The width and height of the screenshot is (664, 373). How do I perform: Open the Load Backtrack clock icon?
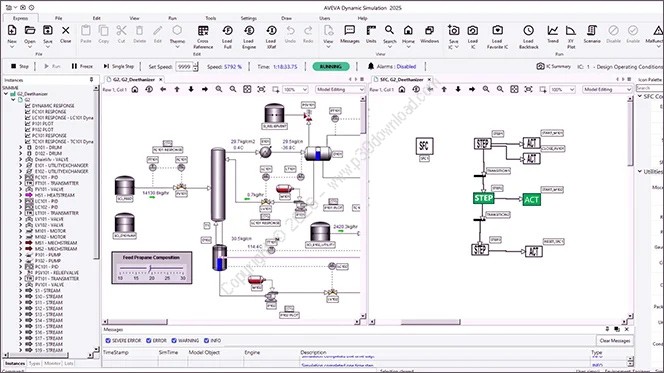click(528, 30)
